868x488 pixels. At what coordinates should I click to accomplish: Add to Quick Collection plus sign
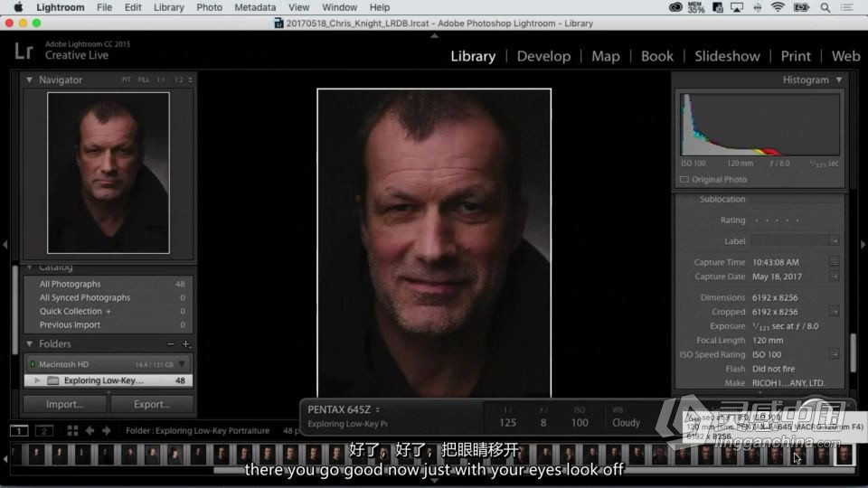pyautogui.click(x=108, y=312)
